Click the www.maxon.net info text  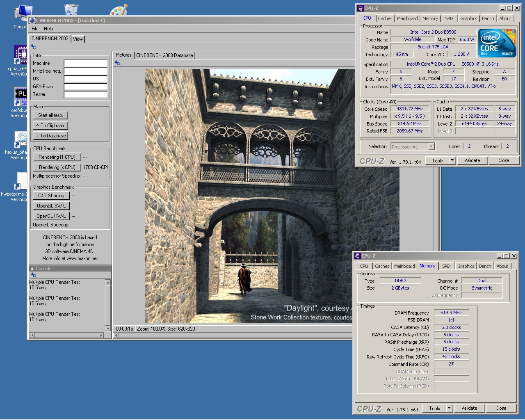[82, 258]
